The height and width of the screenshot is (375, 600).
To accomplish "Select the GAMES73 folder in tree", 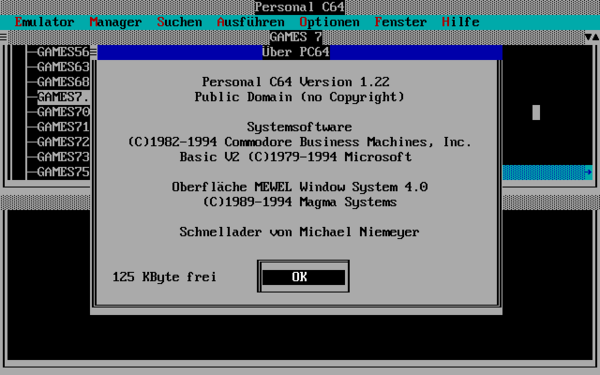I will point(63,157).
